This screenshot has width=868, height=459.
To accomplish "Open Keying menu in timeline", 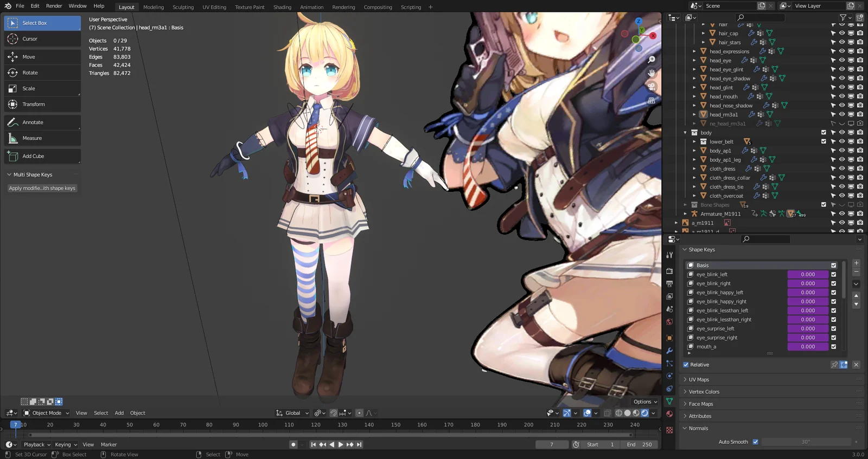I will tap(66, 444).
